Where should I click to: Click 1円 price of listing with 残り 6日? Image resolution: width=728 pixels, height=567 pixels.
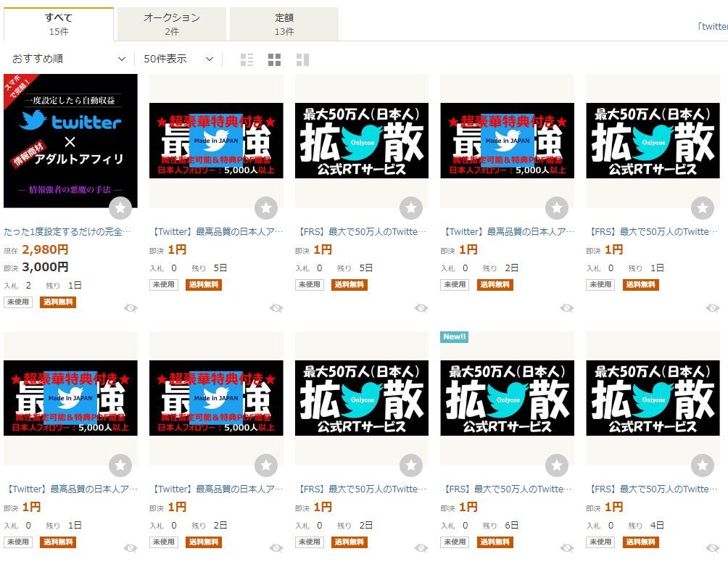coord(468,507)
